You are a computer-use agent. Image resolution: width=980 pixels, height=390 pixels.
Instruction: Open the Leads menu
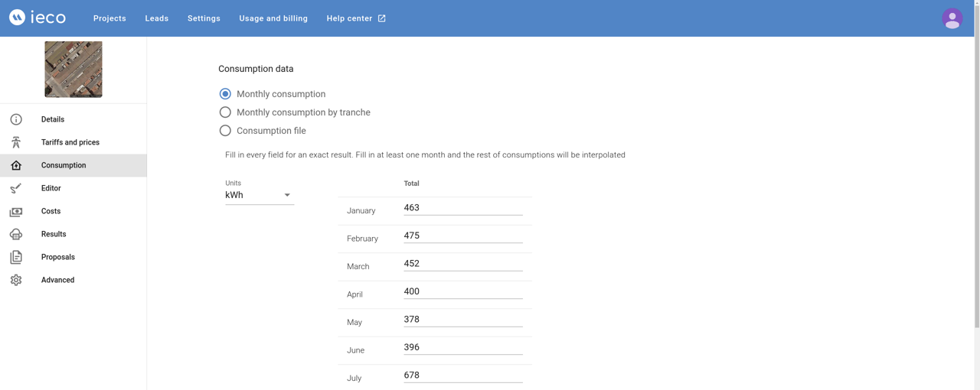[157, 18]
